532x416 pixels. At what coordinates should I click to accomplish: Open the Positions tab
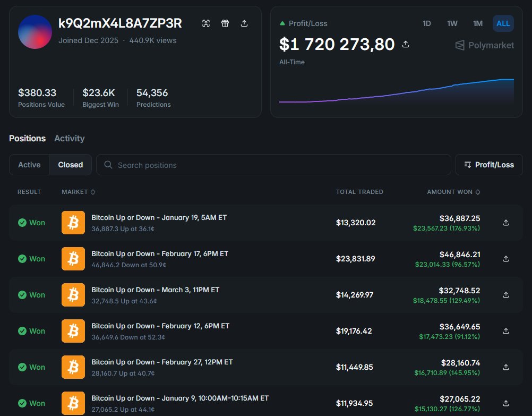27,138
